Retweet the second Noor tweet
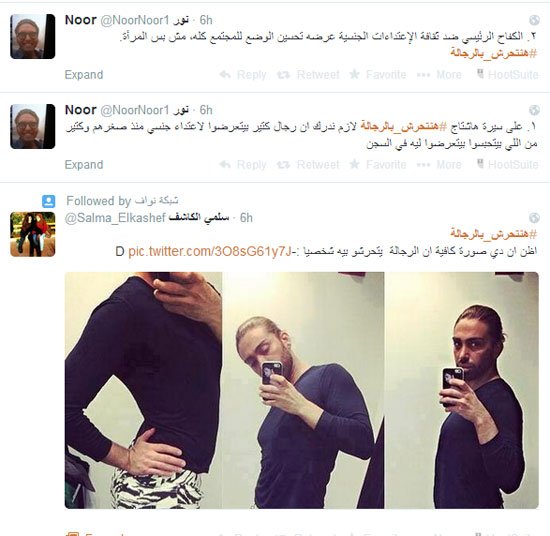Screen dimensions: 550x536 tap(308, 165)
